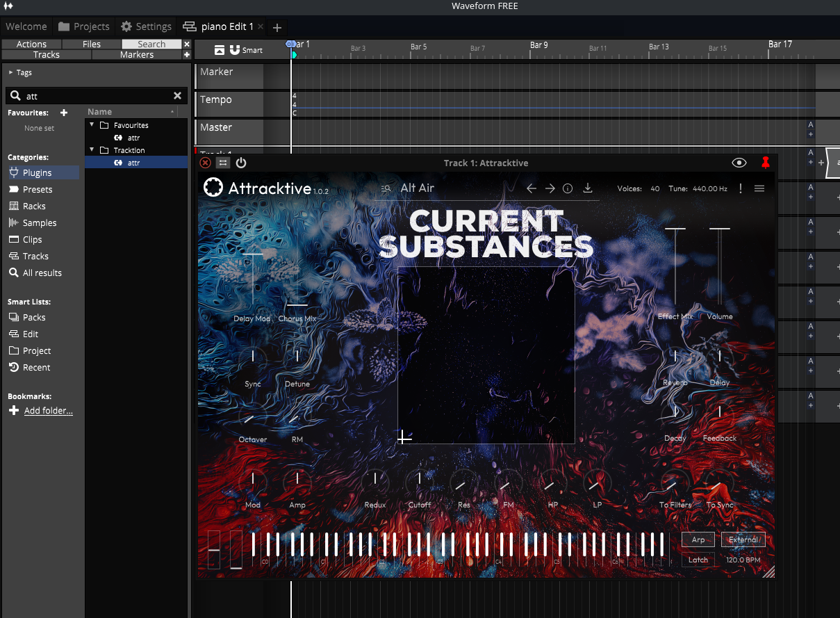Select the Clips category

(x=43, y=239)
